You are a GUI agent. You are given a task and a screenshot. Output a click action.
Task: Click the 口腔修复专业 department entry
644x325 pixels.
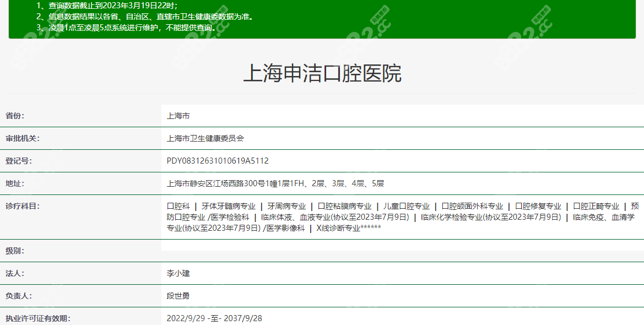(x=538, y=206)
